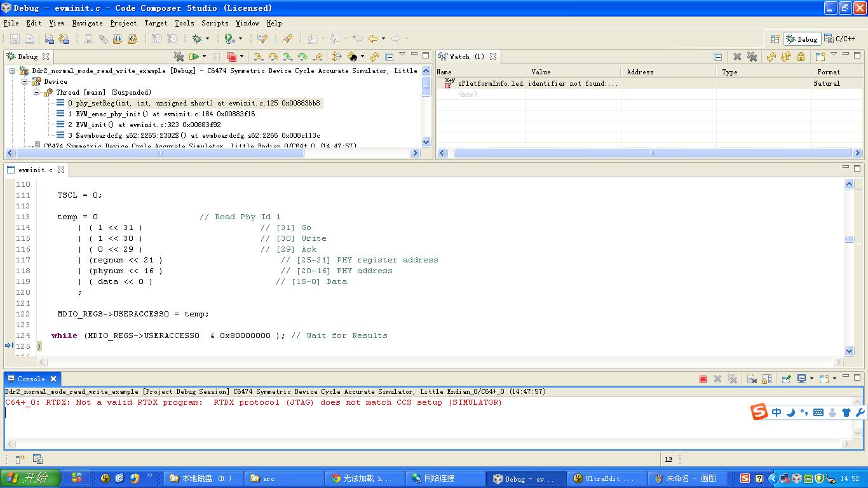Click the Remove All Expressions icon in Watch
The image size is (868, 488).
(752, 57)
